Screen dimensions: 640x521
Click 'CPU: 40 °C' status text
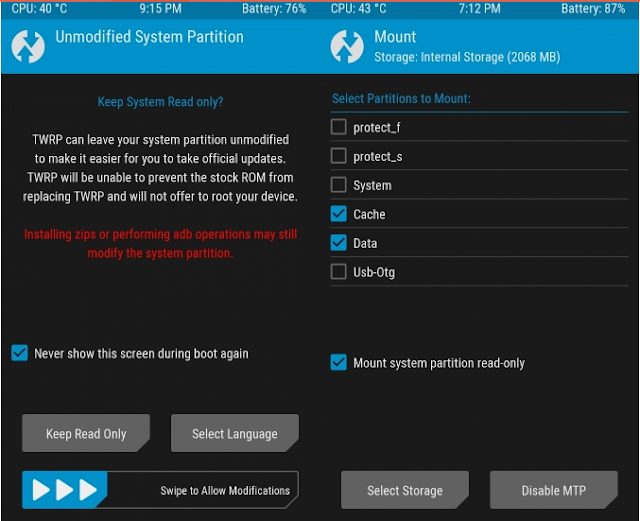click(39, 9)
